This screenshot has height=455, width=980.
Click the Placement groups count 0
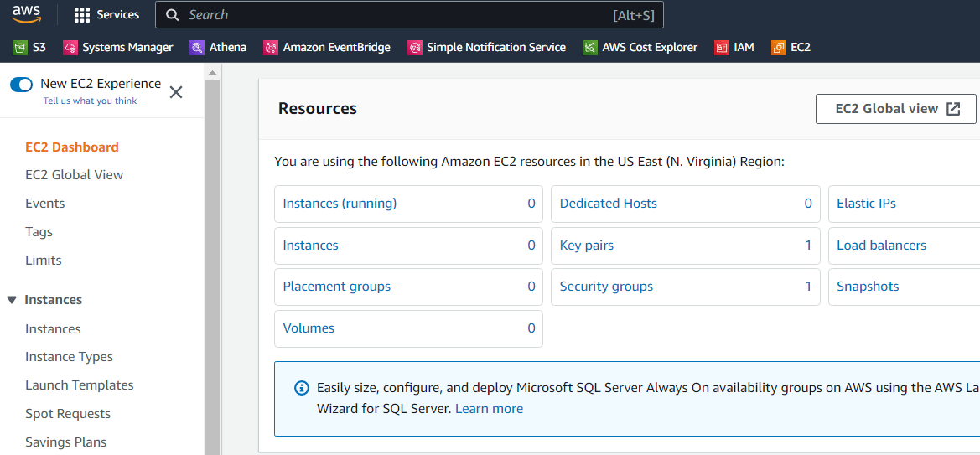[531, 287]
